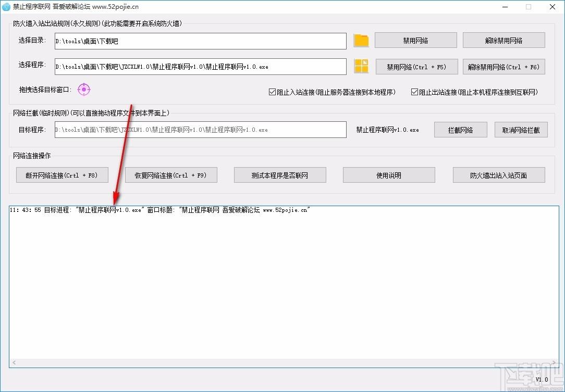
Task: Disconnect network via 断开网络连接 button
Action: [62, 175]
